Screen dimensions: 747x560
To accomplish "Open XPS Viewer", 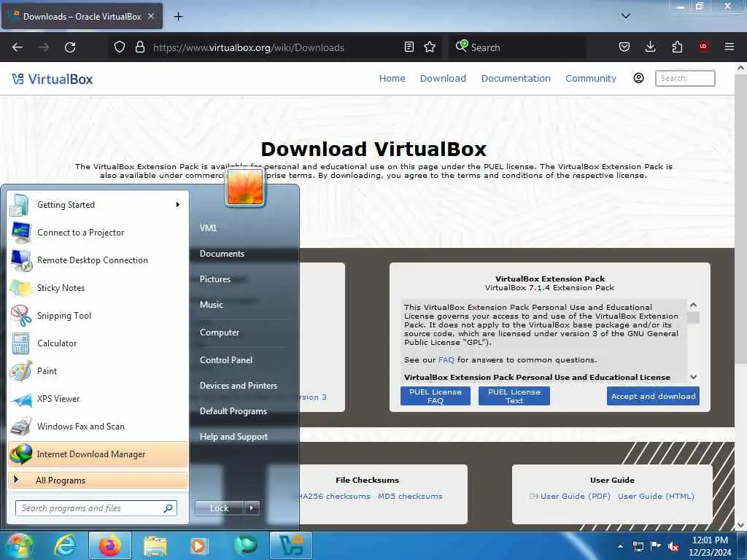I will [98, 399].
